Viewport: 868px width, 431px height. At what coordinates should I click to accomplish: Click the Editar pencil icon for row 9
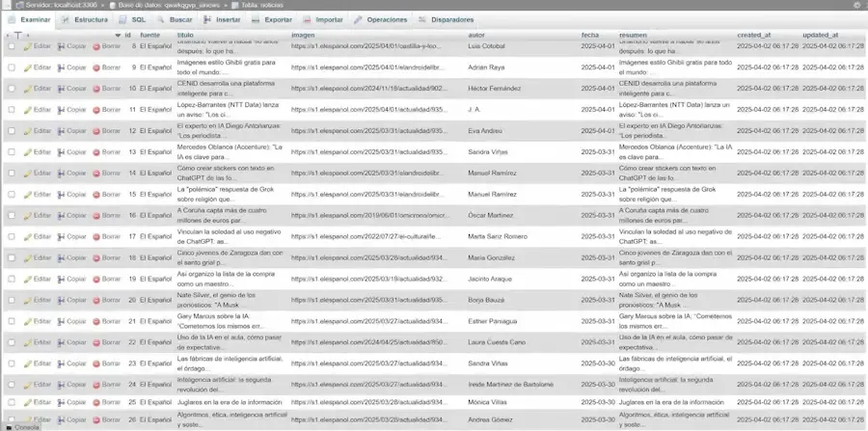click(x=28, y=67)
